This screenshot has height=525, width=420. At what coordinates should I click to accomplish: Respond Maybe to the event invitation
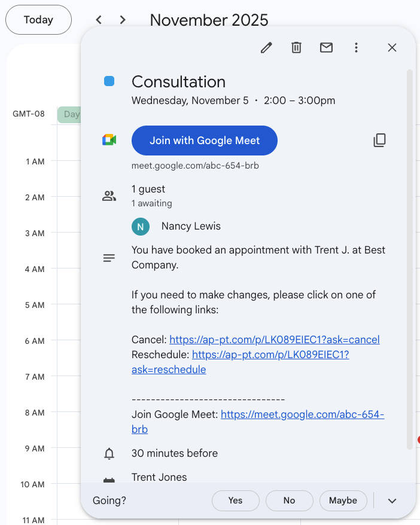click(x=343, y=500)
